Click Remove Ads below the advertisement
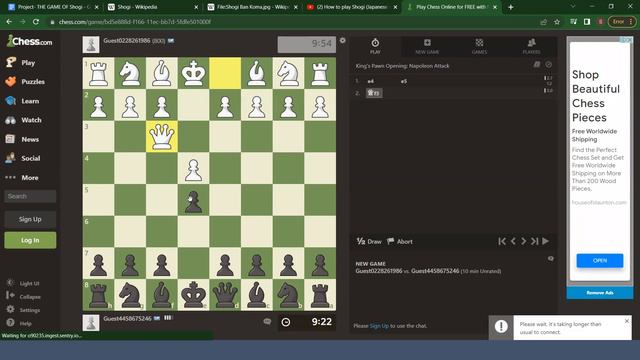 point(600,293)
